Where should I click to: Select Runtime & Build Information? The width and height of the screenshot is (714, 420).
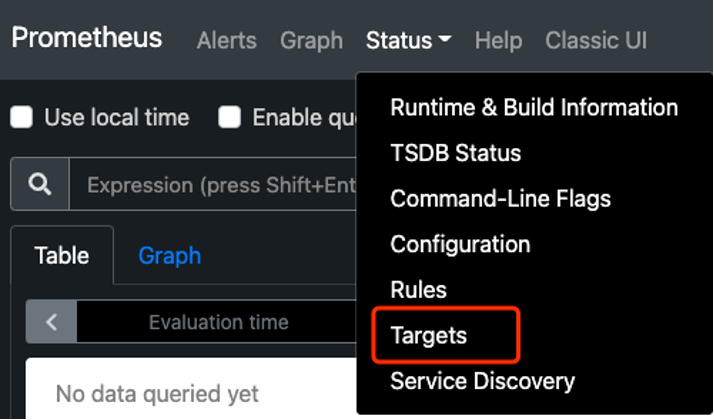533,107
